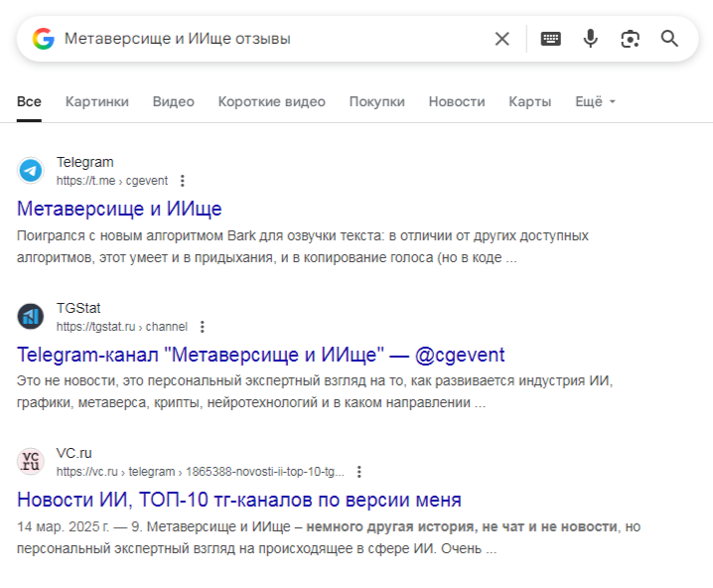Open the on-screen keyboard input tool
Screen dimensions: 713x588
coord(551,39)
